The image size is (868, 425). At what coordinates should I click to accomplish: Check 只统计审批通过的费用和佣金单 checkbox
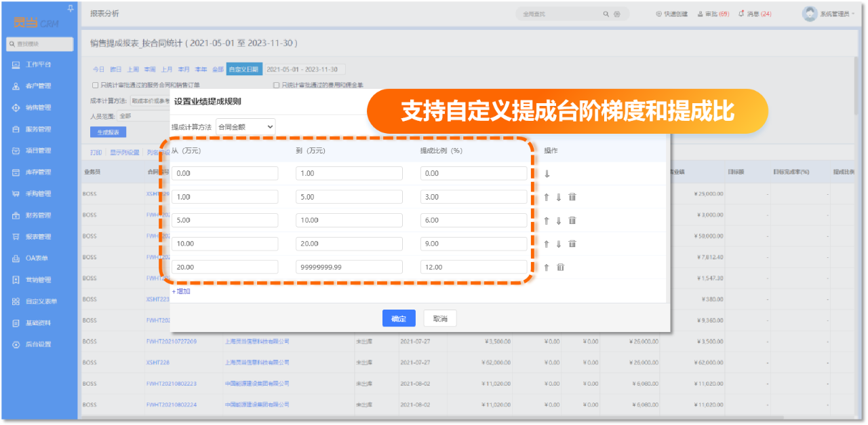[276, 86]
